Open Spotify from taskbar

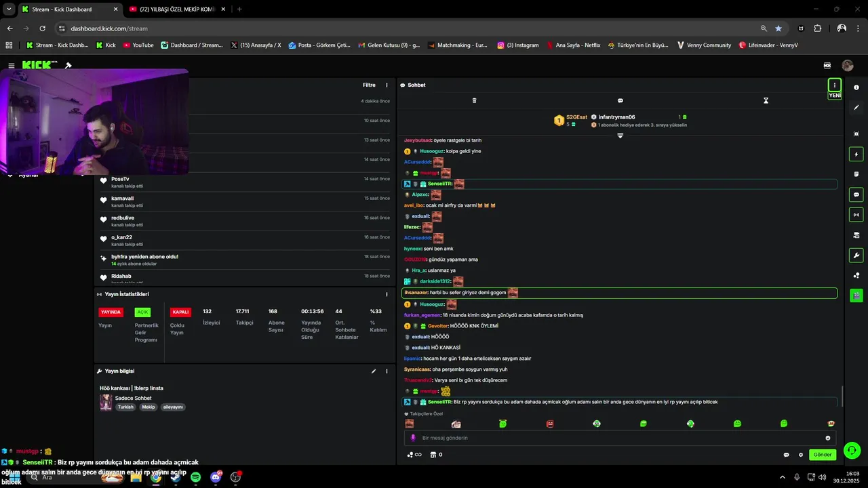pos(195,477)
